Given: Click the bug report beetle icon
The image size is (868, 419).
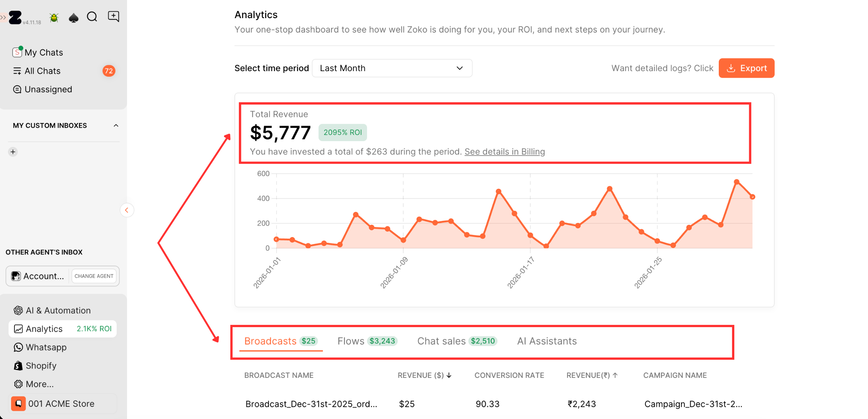Looking at the screenshot, I should (x=54, y=17).
